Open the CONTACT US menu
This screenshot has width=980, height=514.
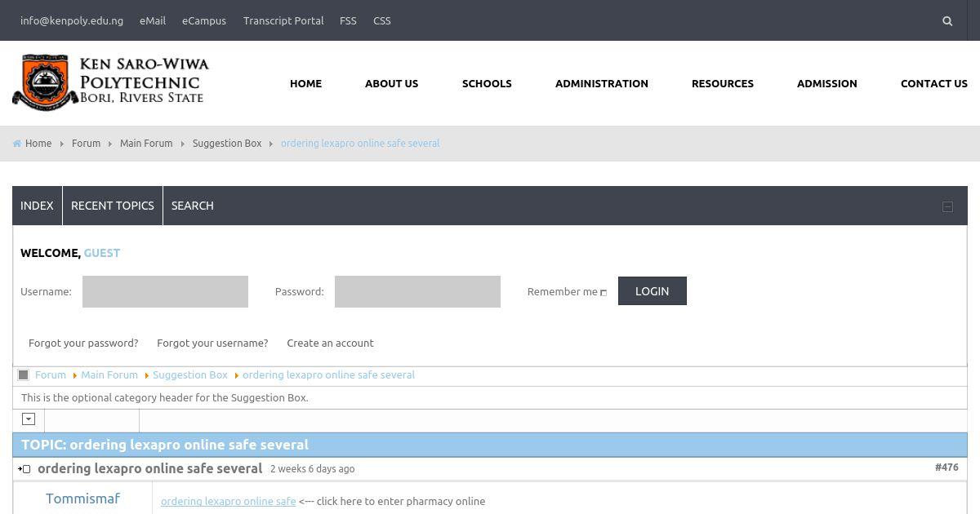click(x=934, y=83)
